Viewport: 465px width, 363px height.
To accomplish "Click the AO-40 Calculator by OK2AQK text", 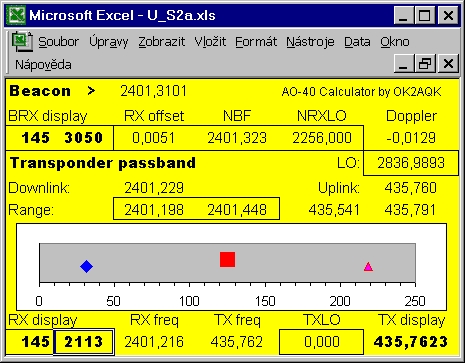I will [362, 92].
